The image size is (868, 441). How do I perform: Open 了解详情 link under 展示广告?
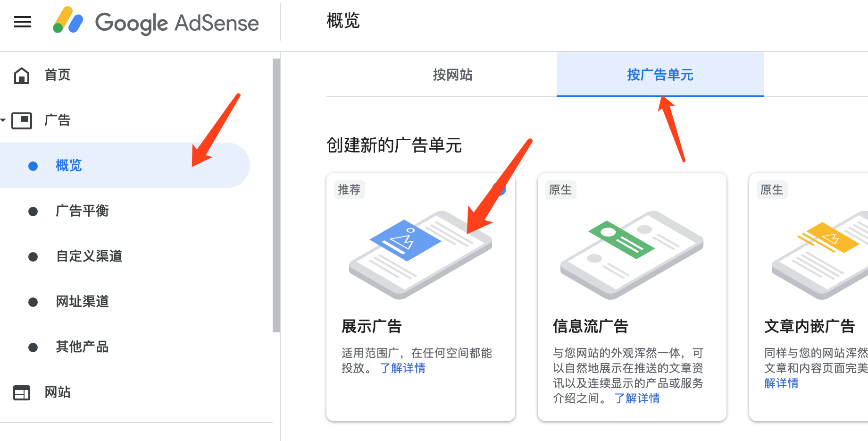tap(402, 368)
